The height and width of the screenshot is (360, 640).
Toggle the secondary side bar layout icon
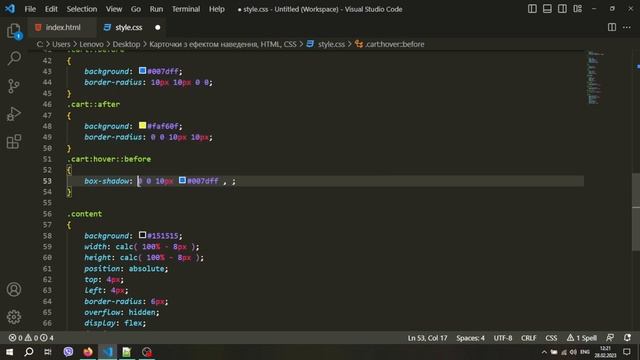point(562,9)
